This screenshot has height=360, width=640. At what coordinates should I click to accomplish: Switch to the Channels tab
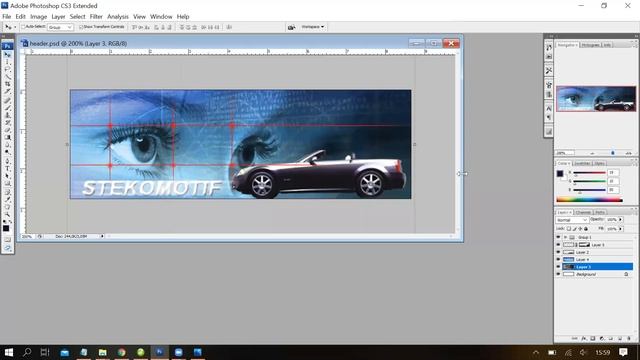coord(583,212)
